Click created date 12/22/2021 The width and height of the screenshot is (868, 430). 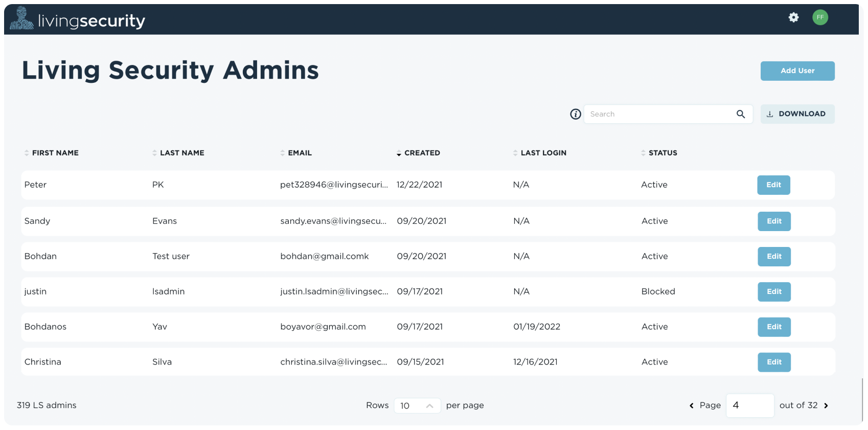coord(419,185)
